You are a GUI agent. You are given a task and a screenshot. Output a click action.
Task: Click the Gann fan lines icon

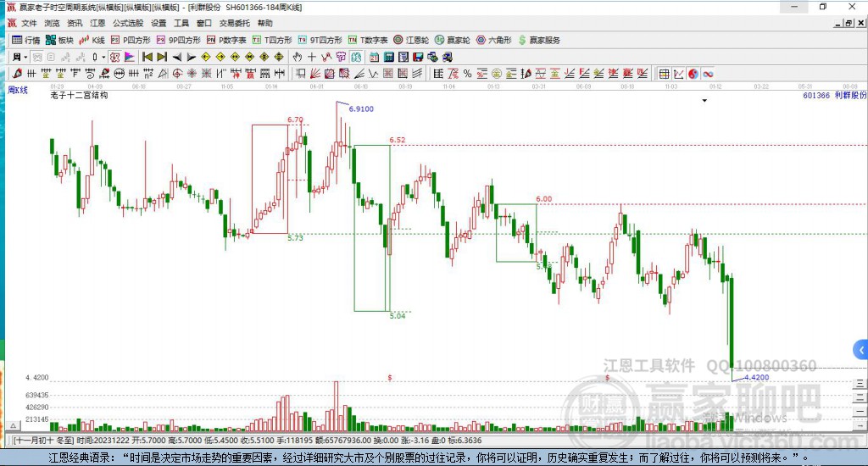tap(315, 74)
